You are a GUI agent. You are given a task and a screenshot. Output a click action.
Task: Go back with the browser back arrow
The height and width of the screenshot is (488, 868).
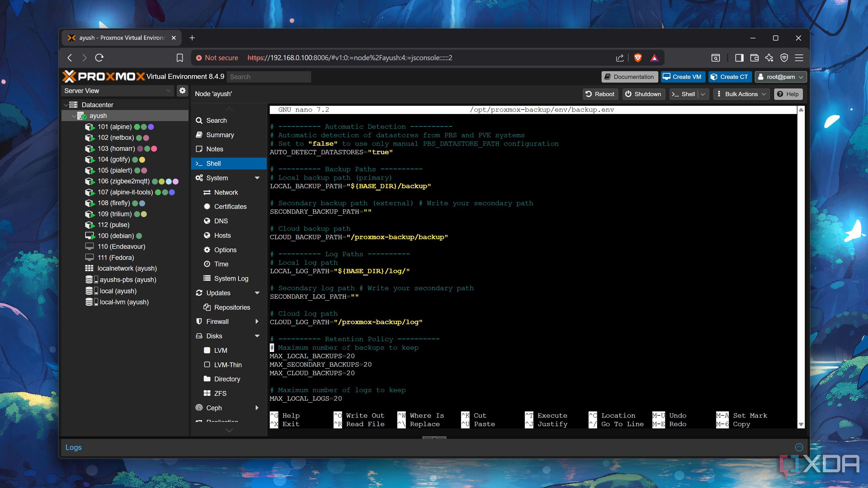click(x=70, y=58)
